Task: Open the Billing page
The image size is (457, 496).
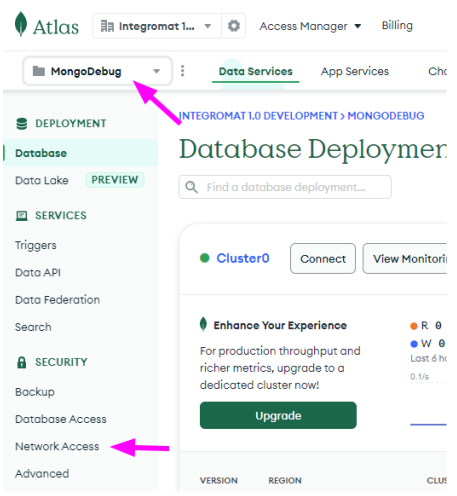Action: click(397, 25)
